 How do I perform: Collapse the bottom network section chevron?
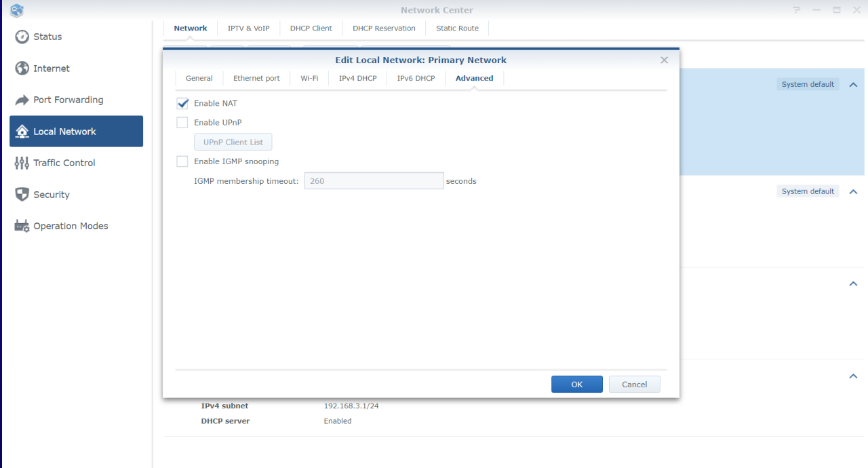coord(853,376)
